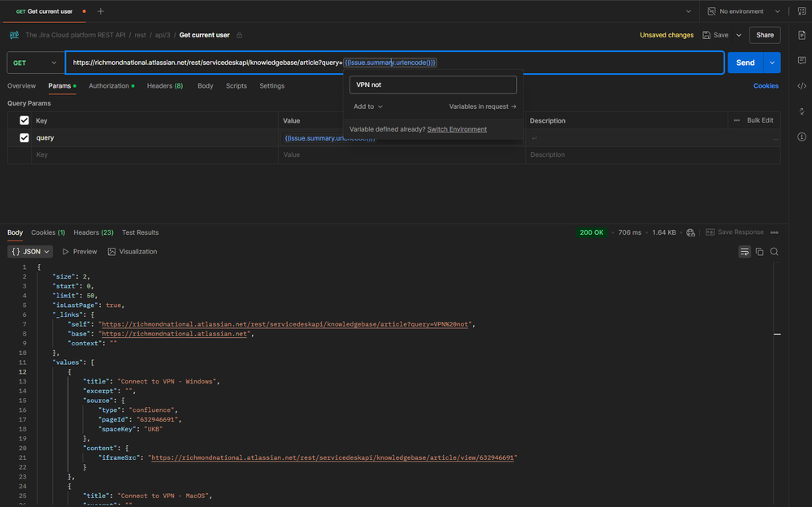Image resolution: width=812 pixels, height=507 pixels.
Task: Open the response Test Results tab
Action: coord(140,232)
